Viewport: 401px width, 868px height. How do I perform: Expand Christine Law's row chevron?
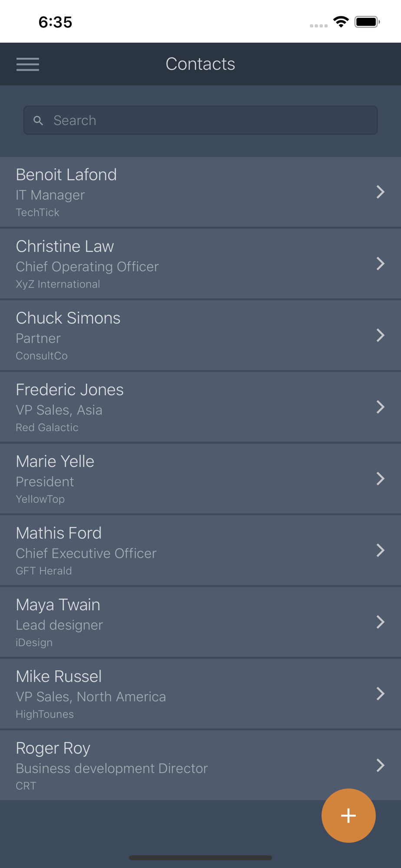[381, 263]
